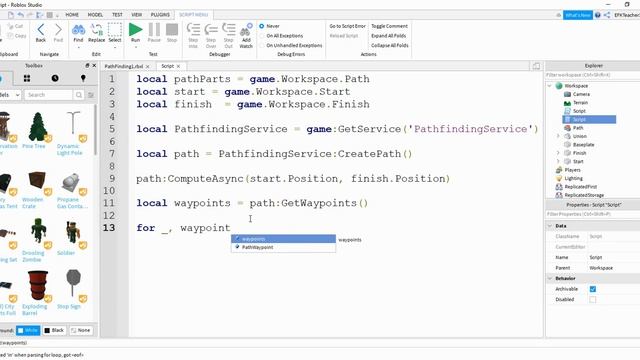Viewport: 640px width, 360px height.
Task: Open the VIEW ribbon tab
Action: [x=137, y=15]
